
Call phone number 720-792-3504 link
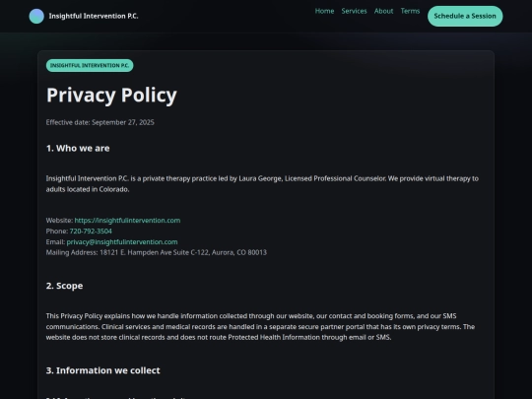click(x=91, y=232)
